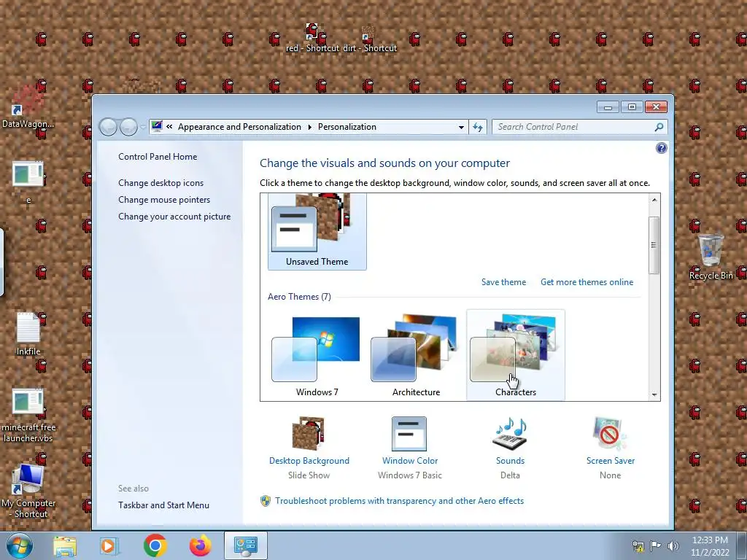Open Troubleshoot problems with transparency link
The height and width of the screenshot is (560, 747).
tap(399, 501)
